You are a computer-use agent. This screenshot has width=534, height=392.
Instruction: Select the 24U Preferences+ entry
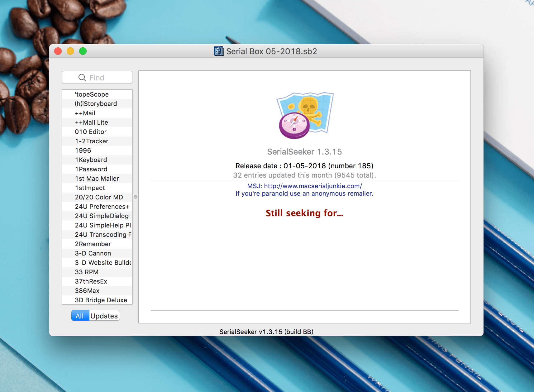pyautogui.click(x=97, y=207)
